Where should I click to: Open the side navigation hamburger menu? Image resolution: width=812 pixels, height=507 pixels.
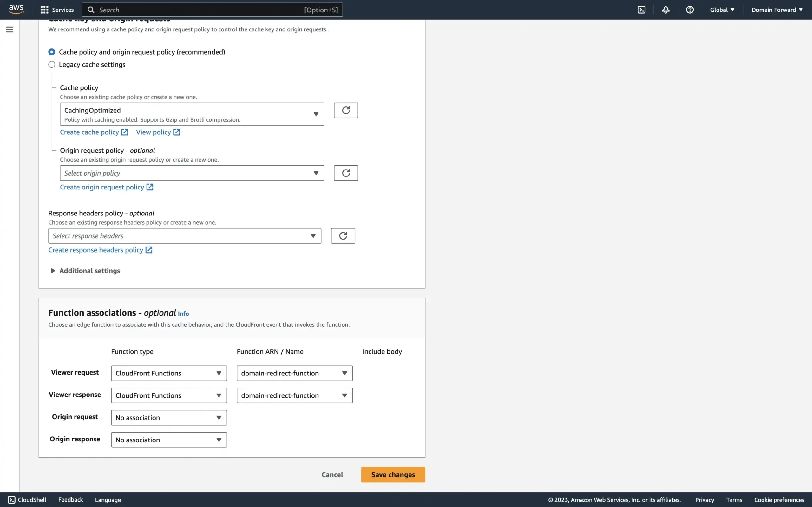(x=10, y=29)
